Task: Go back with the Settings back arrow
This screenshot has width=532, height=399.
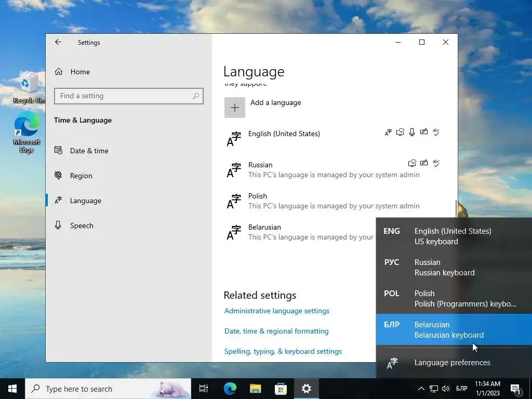Action: pos(58,42)
